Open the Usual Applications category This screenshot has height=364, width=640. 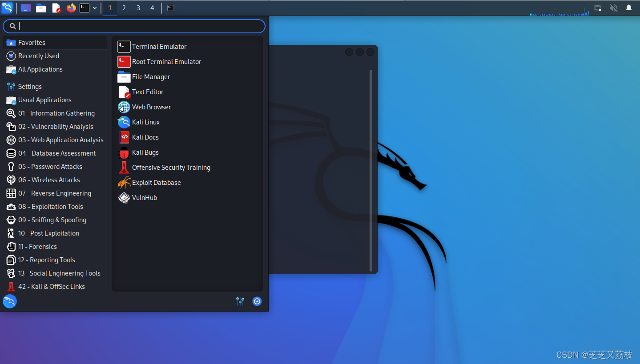pyautogui.click(x=55, y=100)
